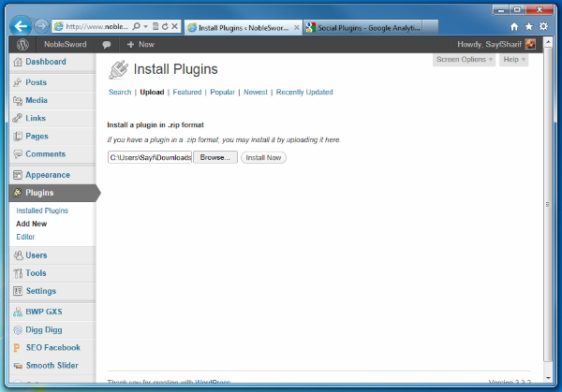The image size is (562, 392).
Task: Open the Recently Updated plugins link
Action: point(304,92)
